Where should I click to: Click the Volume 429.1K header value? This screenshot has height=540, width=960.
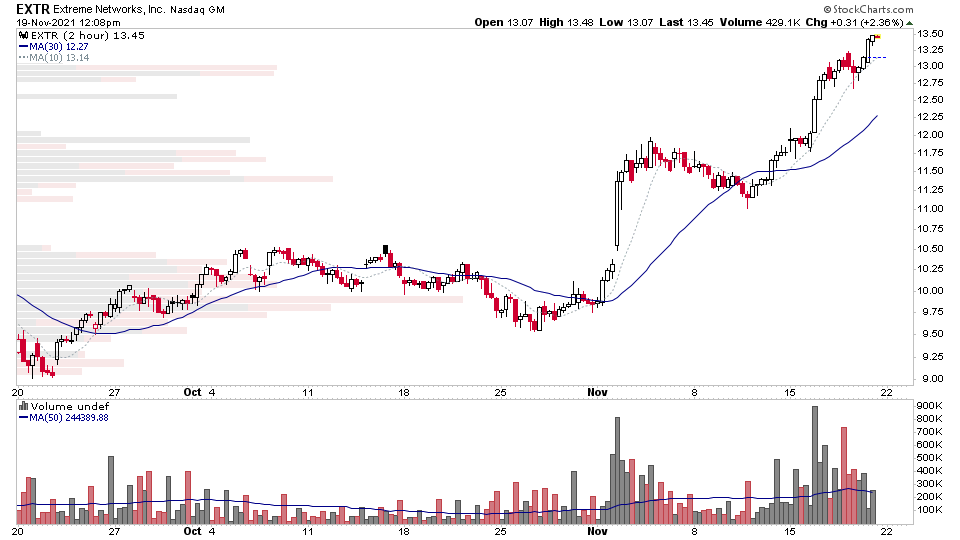point(760,23)
